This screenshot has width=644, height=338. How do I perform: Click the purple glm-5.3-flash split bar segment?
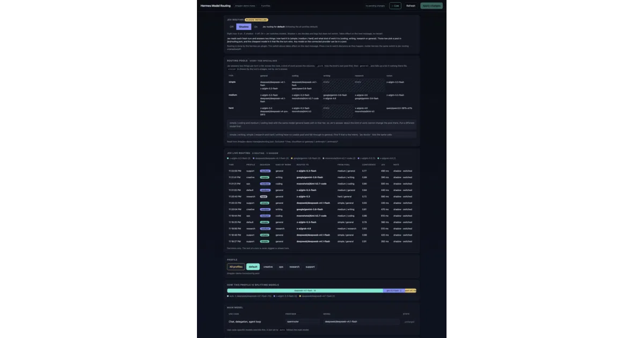click(x=393, y=291)
